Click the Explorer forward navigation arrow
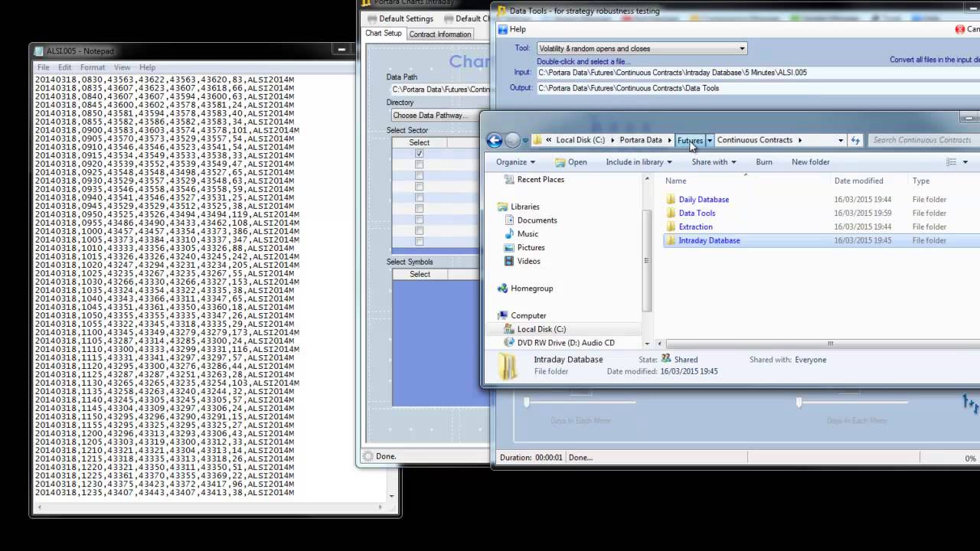 coord(512,140)
